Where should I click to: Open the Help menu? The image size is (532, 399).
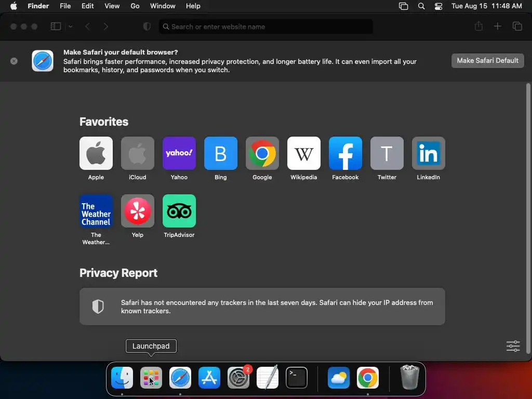193,6
